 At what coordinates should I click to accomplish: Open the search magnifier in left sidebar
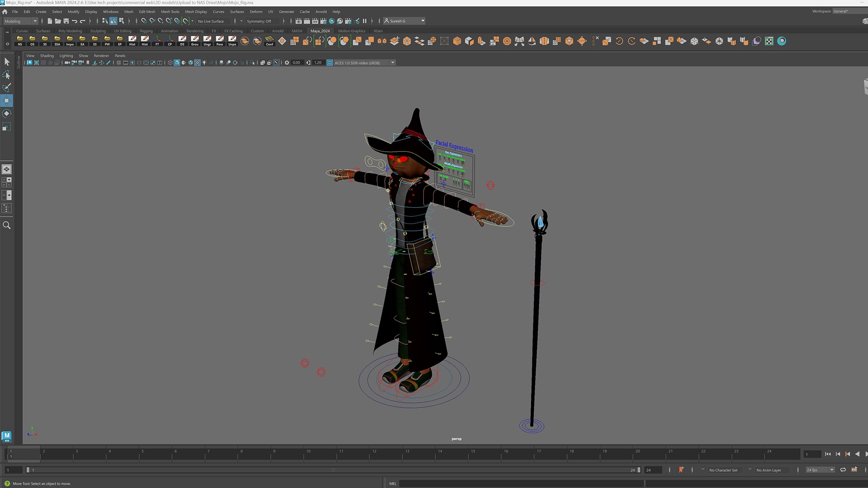(7, 225)
